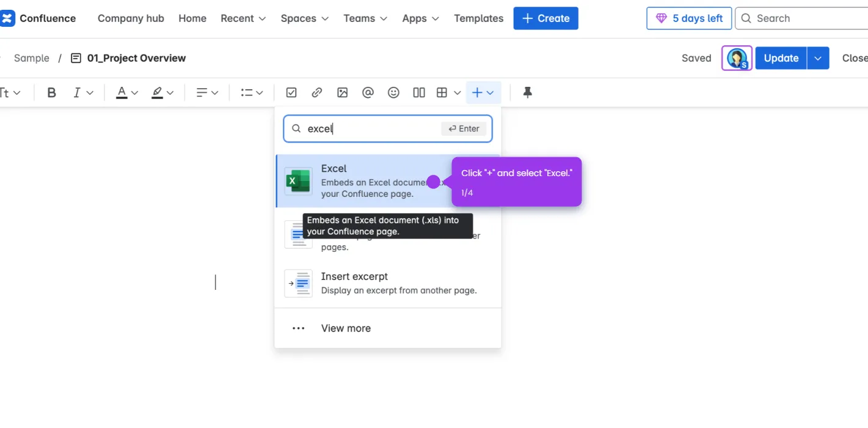Screen dimensions: 868x428
Task: Click the Insert excerpt icon
Action: click(x=299, y=283)
